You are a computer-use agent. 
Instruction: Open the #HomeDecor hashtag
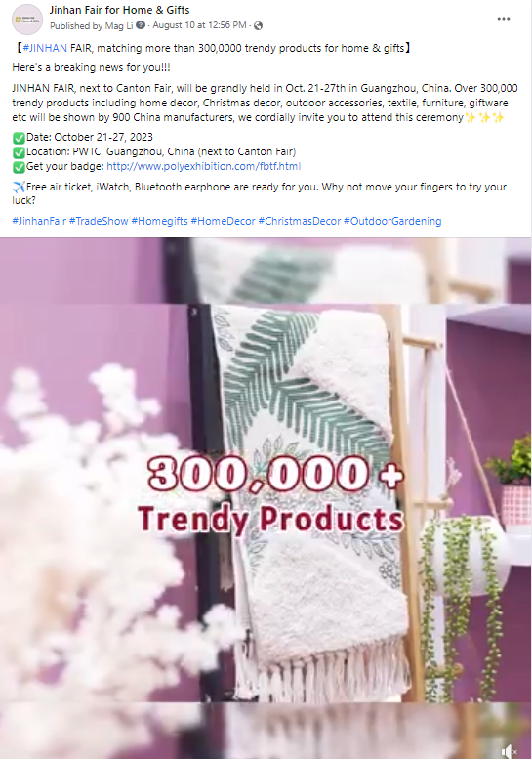(223, 221)
